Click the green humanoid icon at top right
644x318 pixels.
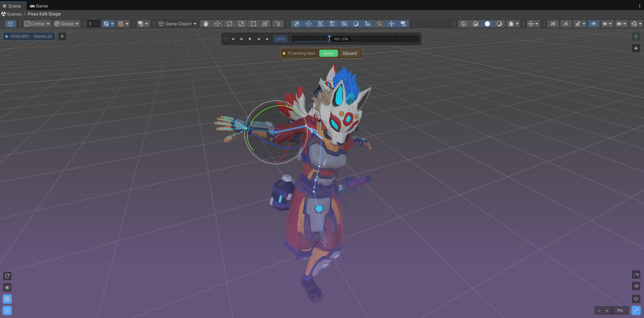pos(636,37)
